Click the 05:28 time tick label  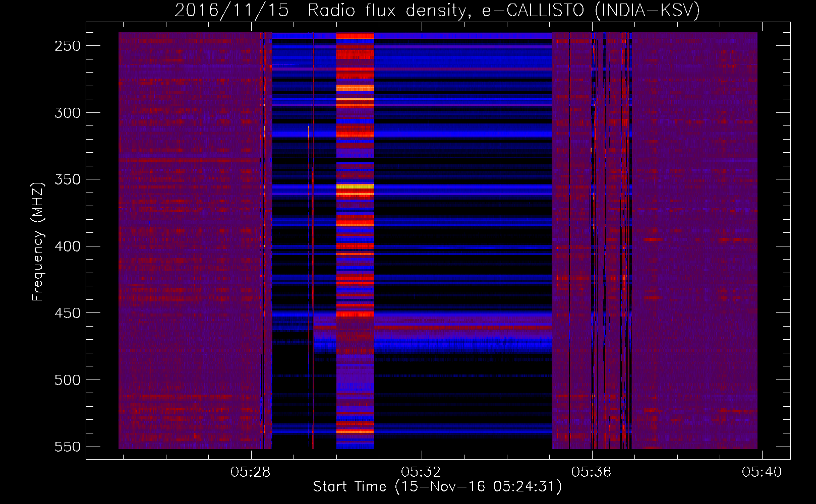click(x=251, y=472)
